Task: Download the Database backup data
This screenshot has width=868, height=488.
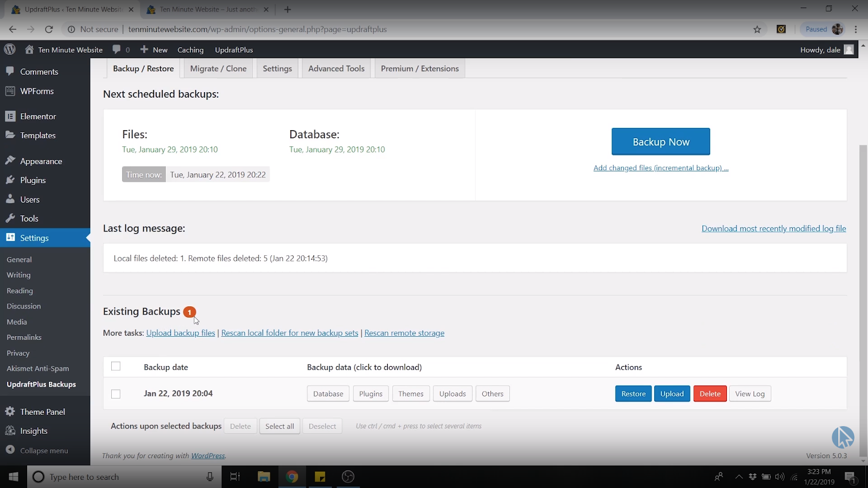Action: 328,394
